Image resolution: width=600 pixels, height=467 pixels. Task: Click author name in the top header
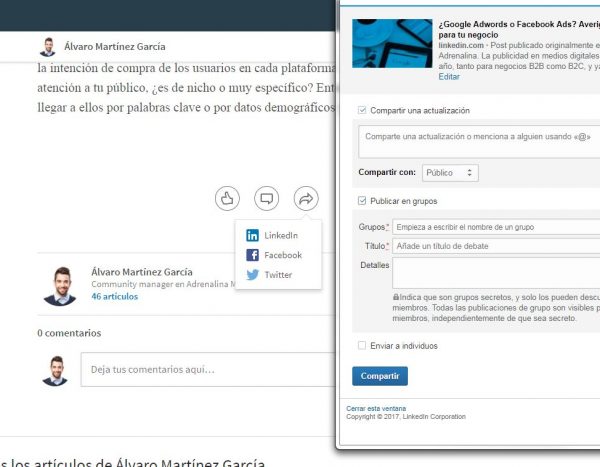point(115,47)
